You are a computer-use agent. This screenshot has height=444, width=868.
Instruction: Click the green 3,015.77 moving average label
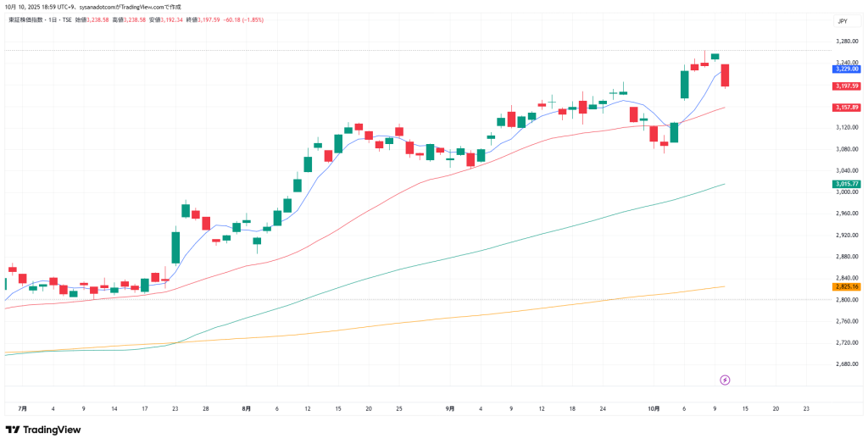[847, 184]
